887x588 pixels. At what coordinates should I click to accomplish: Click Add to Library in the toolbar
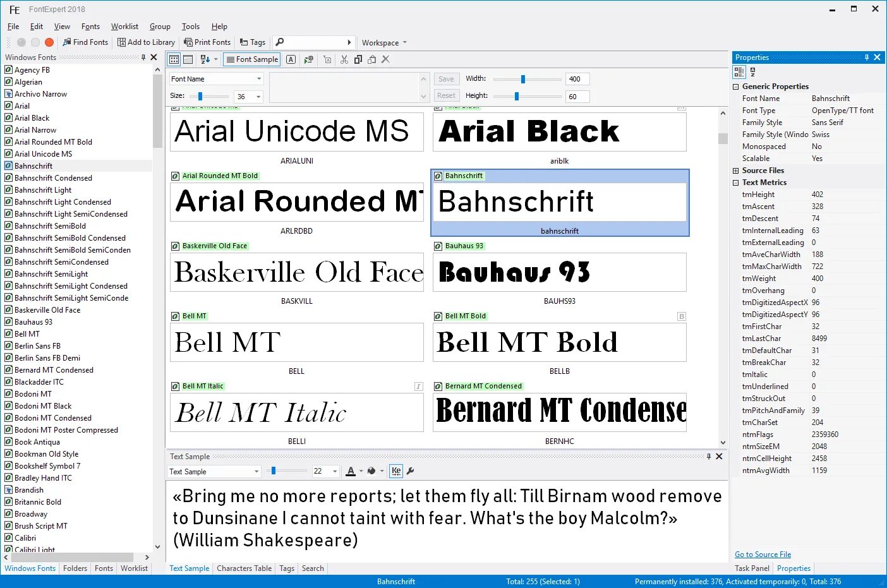146,42
